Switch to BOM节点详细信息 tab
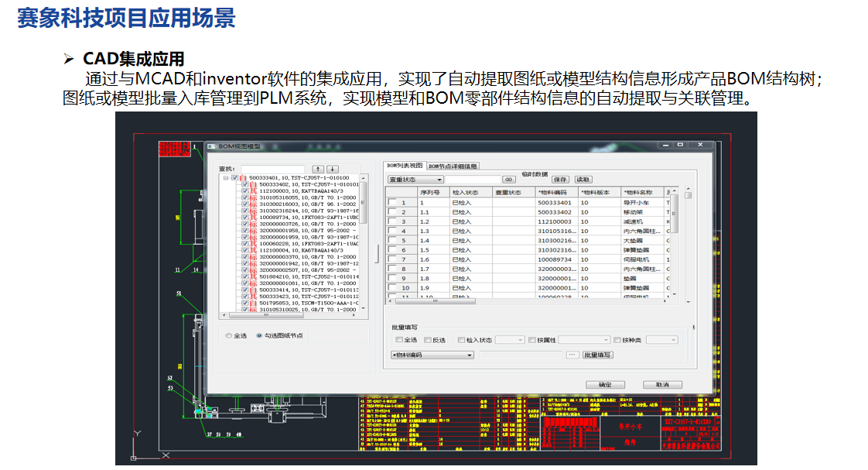This screenshot has width=868, height=470. pos(453,166)
